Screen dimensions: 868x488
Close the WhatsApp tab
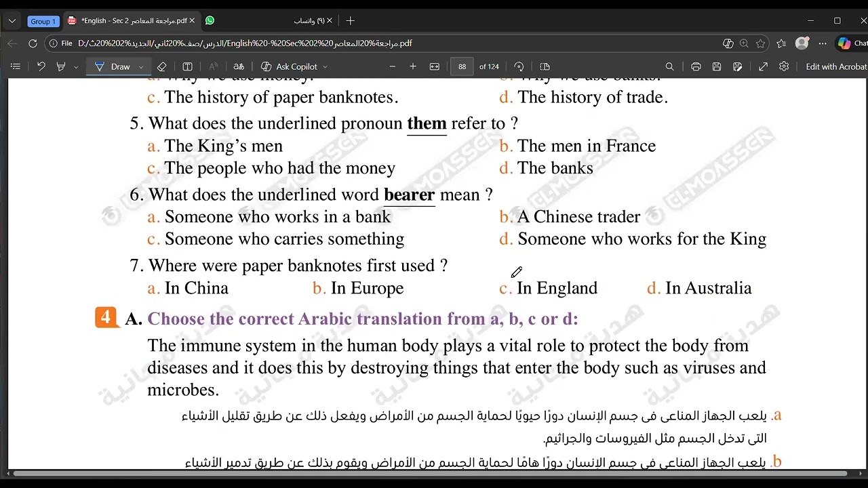point(330,21)
